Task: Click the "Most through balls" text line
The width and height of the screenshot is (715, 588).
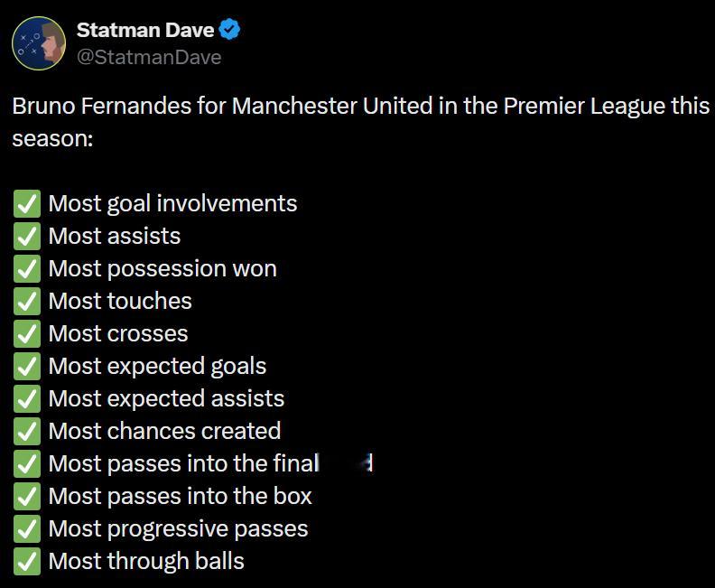Action: 146,562
